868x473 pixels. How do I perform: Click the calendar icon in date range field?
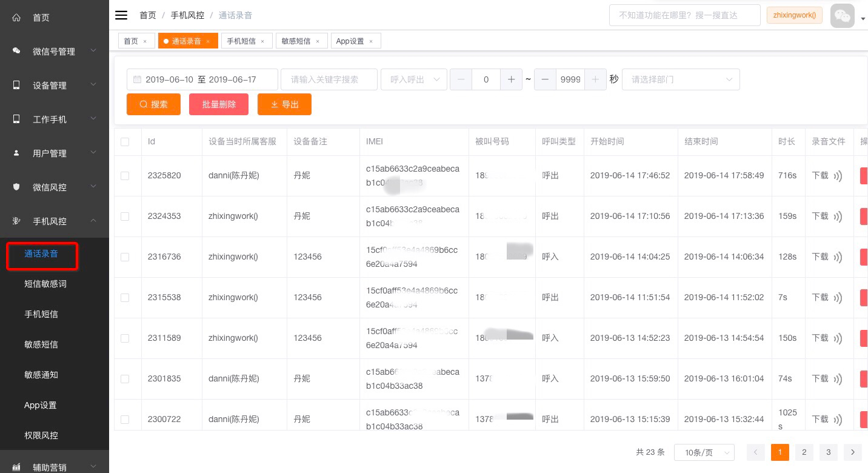pos(137,79)
